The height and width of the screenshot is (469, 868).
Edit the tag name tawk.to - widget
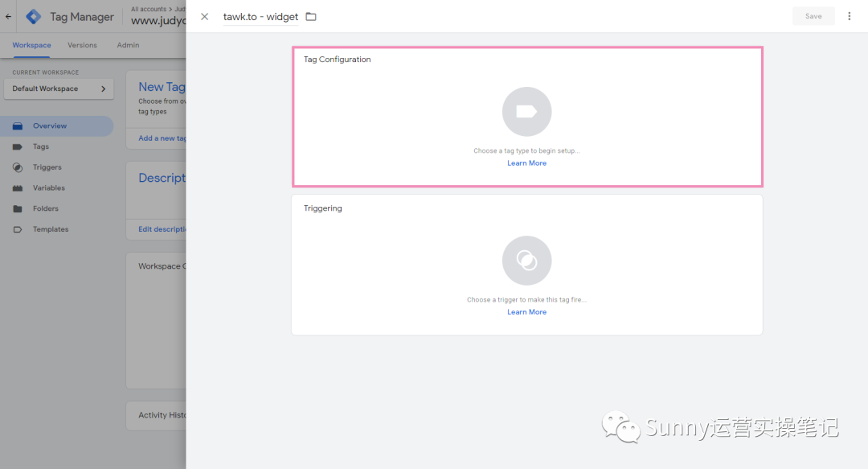point(260,17)
